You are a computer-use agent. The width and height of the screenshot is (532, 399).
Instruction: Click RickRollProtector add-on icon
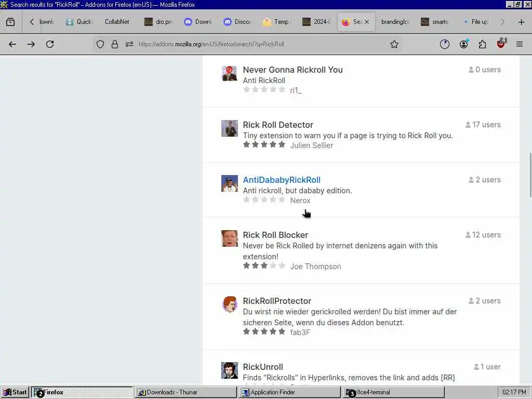pos(229,304)
